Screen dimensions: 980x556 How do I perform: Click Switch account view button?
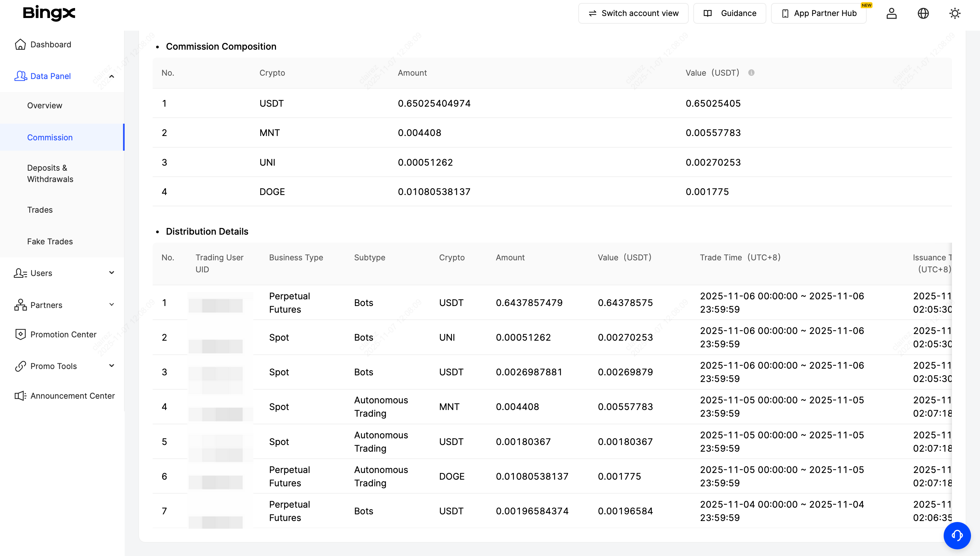tap(633, 13)
